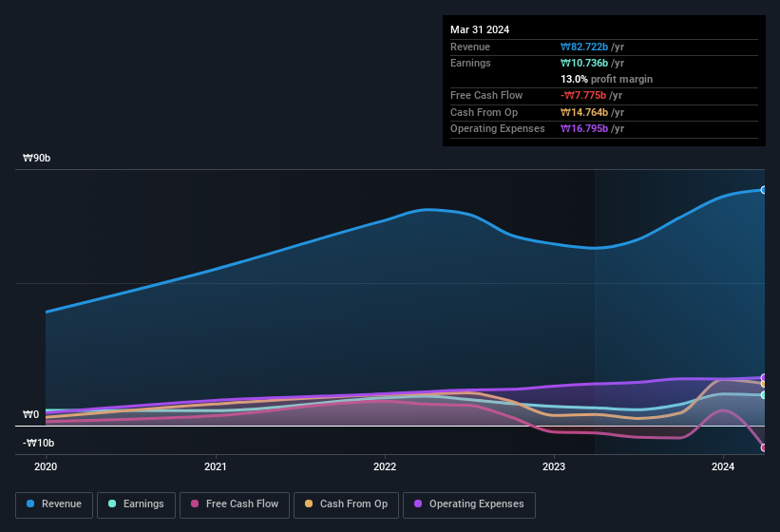Click the Revenue label in the tooltip
780x532 pixels.
[x=470, y=47]
